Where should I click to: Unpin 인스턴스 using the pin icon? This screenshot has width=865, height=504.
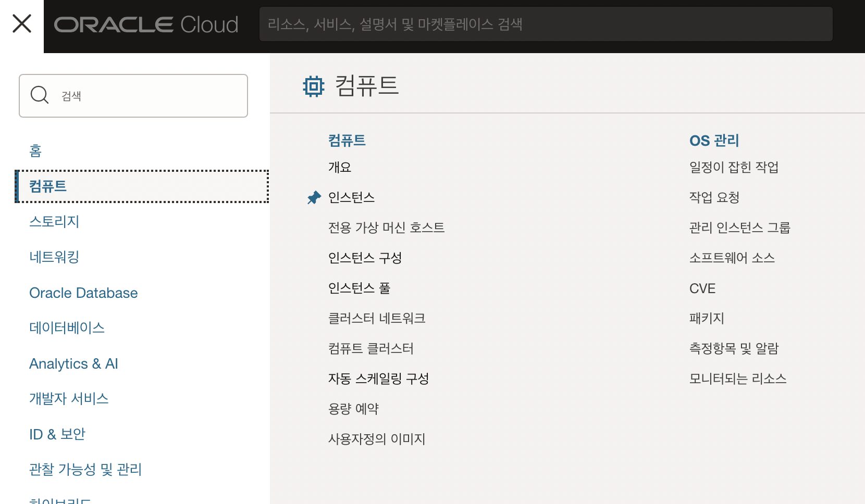tap(314, 198)
